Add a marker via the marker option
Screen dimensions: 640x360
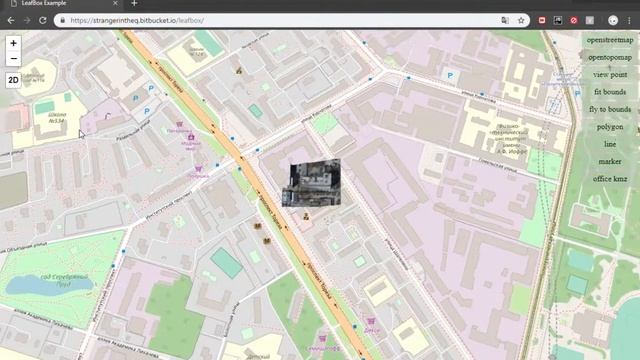(610, 162)
